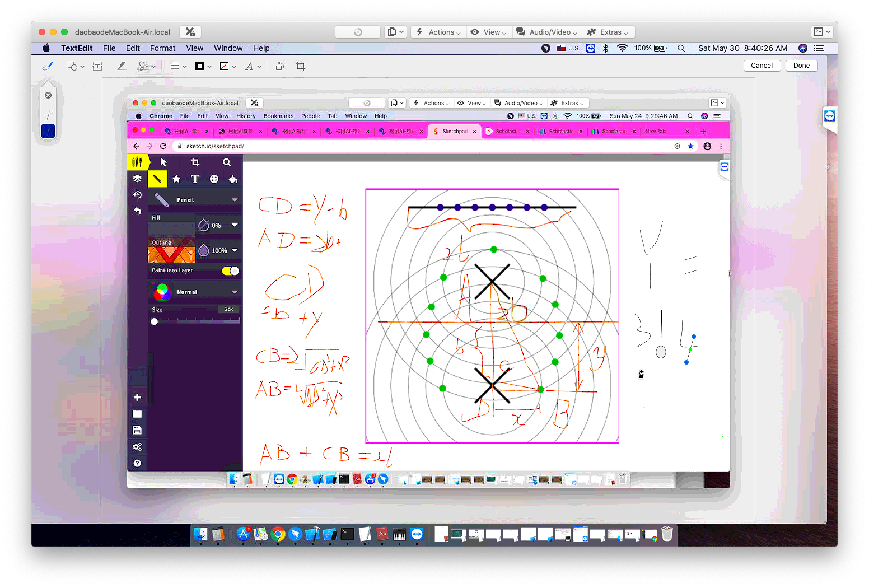Click the TeamViewer status icon beside the U.S. flag
Image resolution: width=869 pixels, height=588 pixels.
(591, 48)
